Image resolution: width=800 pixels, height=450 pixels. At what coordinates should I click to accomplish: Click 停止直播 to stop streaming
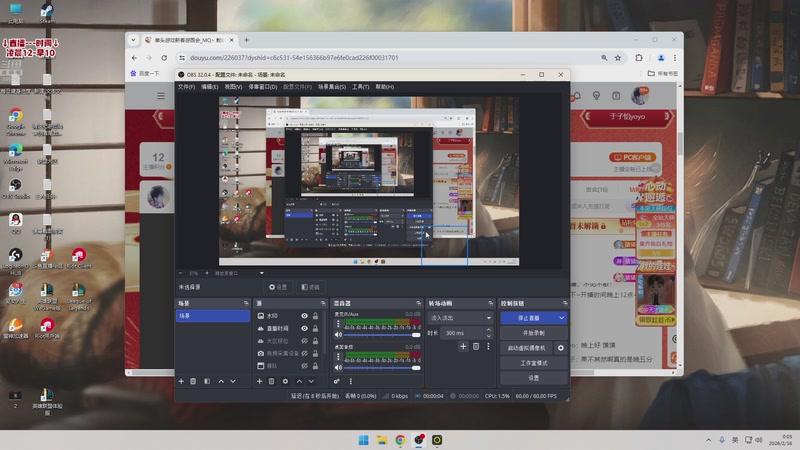tap(529, 318)
